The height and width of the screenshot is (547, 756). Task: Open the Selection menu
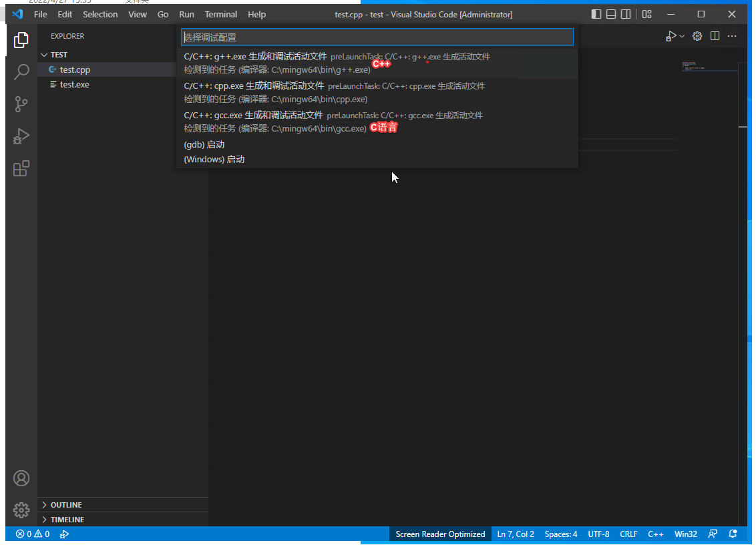pos(100,14)
